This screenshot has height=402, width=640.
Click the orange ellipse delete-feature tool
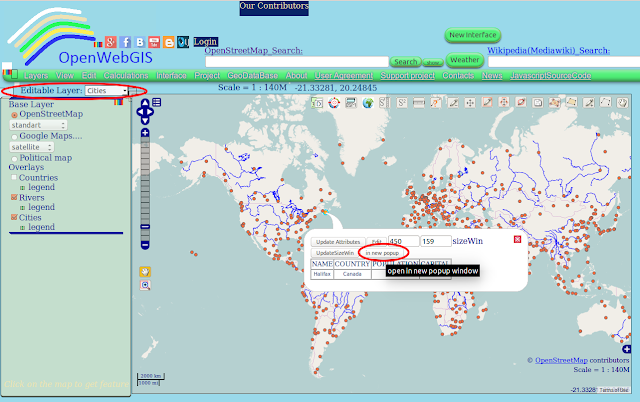coord(521,102)
